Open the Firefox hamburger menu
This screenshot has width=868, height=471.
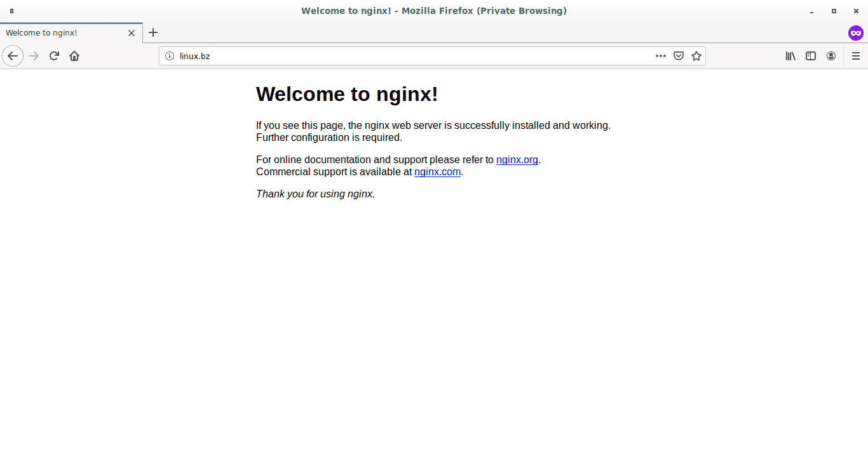856,56
